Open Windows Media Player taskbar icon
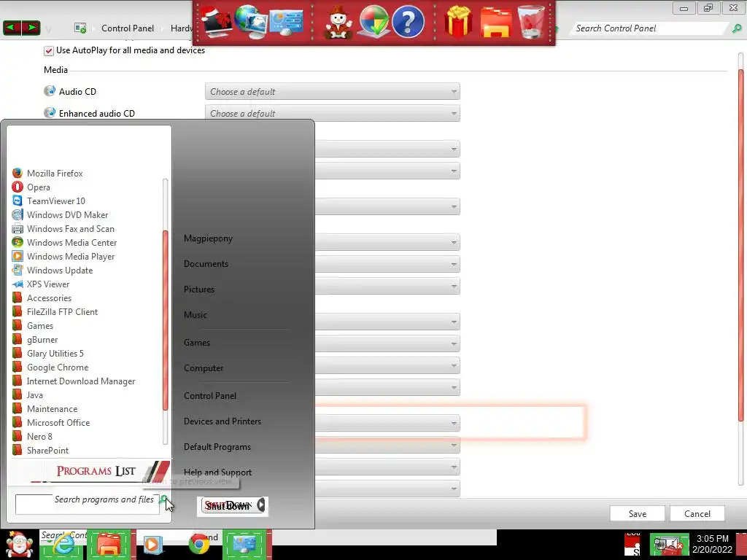The width and height of the screenshot is (747, 560). point(152,545)
